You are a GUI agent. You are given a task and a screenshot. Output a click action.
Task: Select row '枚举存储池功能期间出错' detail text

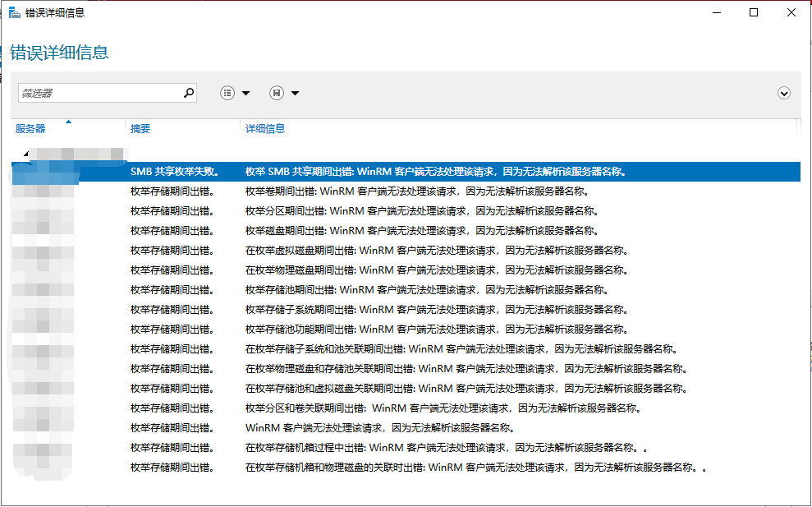click(x=437, y=330)
